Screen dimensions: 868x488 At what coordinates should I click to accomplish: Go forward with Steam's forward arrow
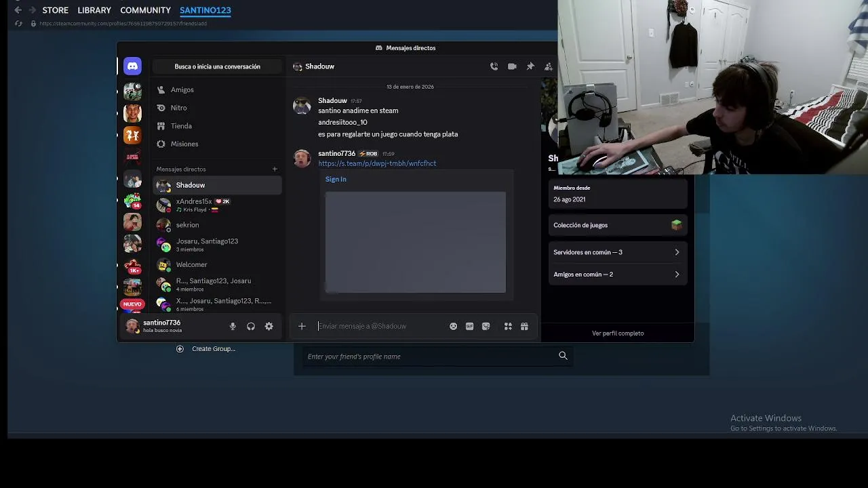click(32, 10)
